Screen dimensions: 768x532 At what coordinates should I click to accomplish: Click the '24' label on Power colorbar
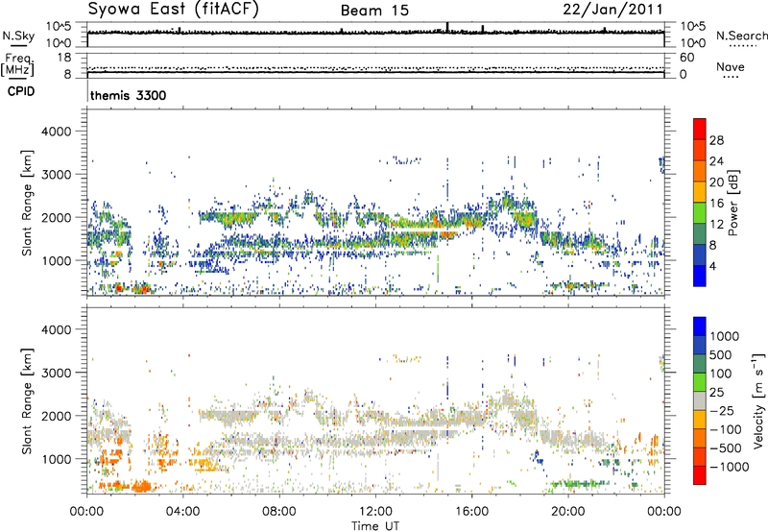716,161
